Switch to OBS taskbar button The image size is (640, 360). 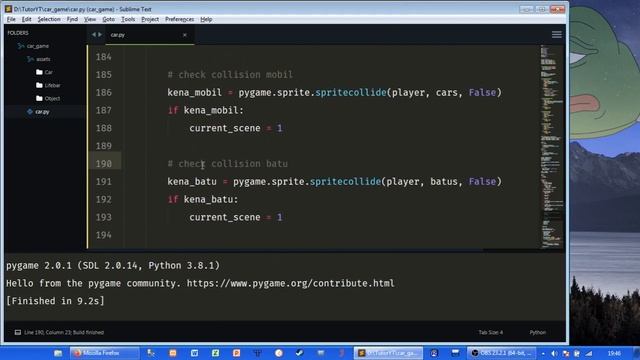pos(502,353)
